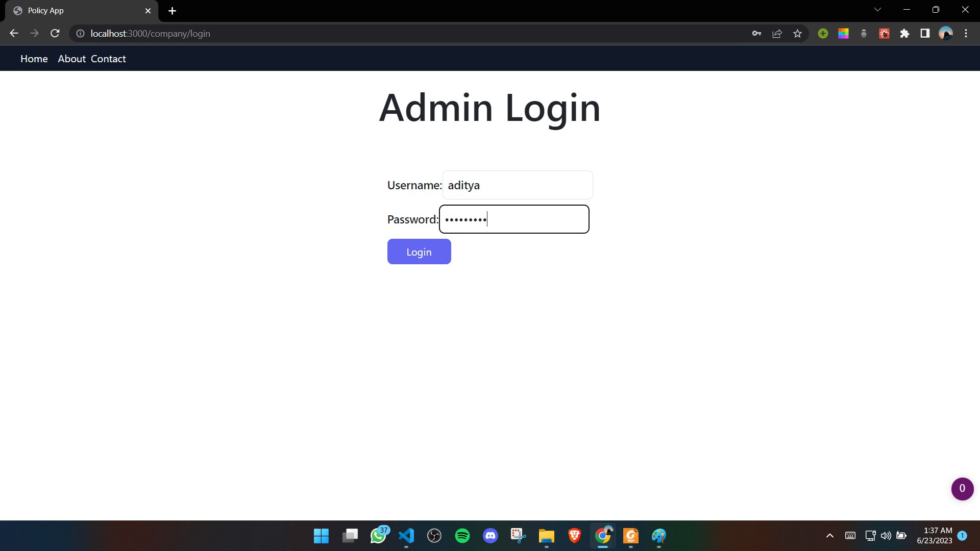Viewport: 980px width, 551px height.
Task: Open the React Developer Tools extension
Action: coord(884,33)
